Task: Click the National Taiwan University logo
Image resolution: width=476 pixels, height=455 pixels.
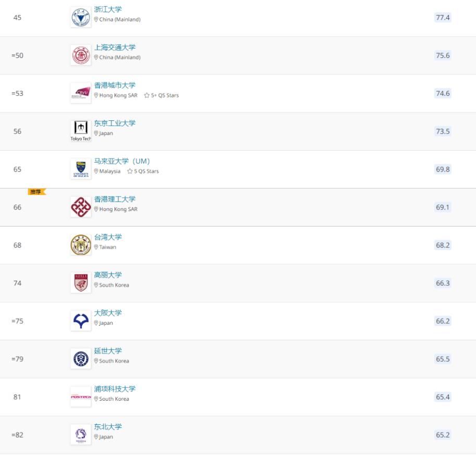Action: [x=81, y=245]
